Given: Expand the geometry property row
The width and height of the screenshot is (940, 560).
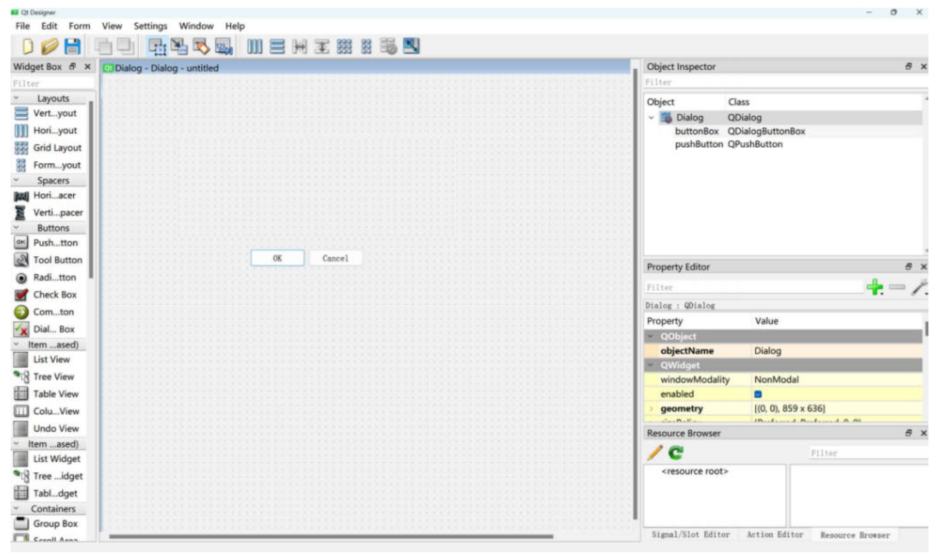Looking at the screenshot, I should [651, 409].
